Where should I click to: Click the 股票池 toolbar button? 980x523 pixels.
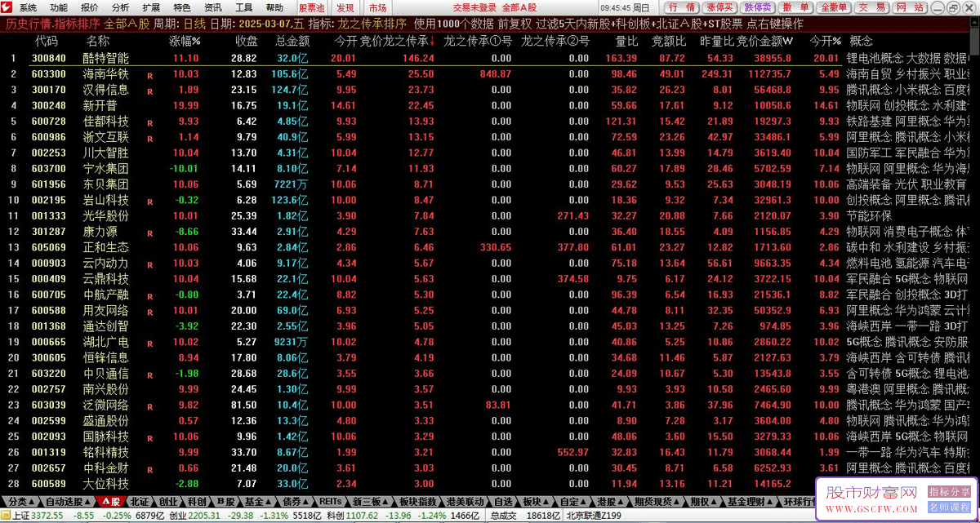coord(312,7)
